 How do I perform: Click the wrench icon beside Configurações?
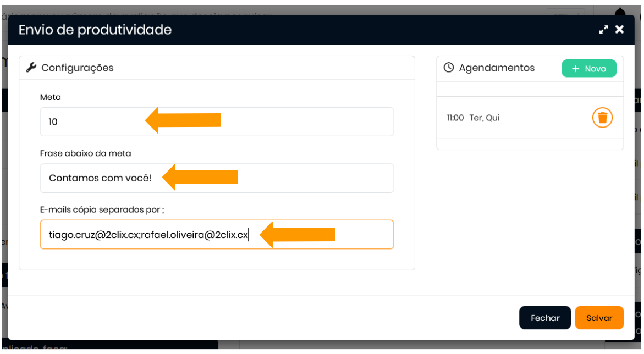31,68
